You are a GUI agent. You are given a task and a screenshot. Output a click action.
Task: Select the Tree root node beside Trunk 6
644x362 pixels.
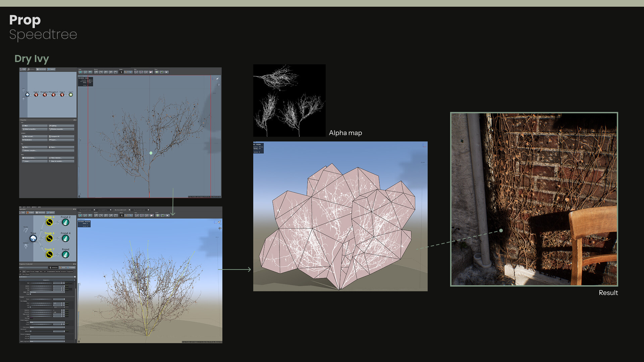pos(33,238)
